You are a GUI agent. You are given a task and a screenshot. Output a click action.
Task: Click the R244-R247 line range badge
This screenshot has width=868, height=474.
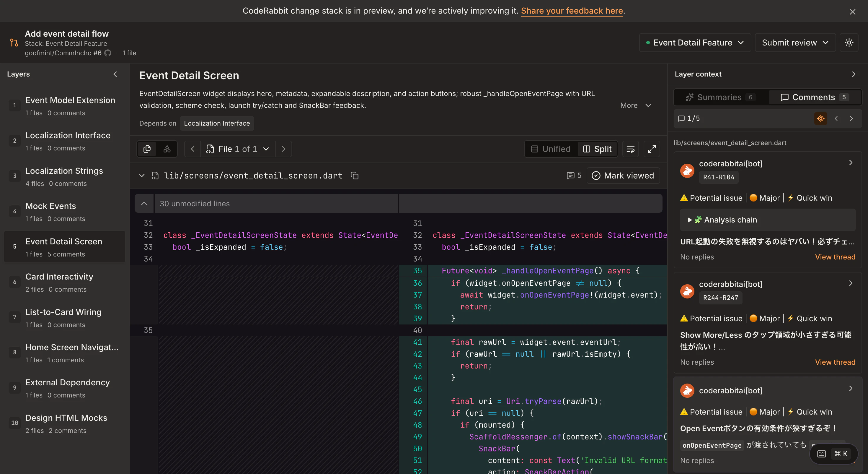720,298
